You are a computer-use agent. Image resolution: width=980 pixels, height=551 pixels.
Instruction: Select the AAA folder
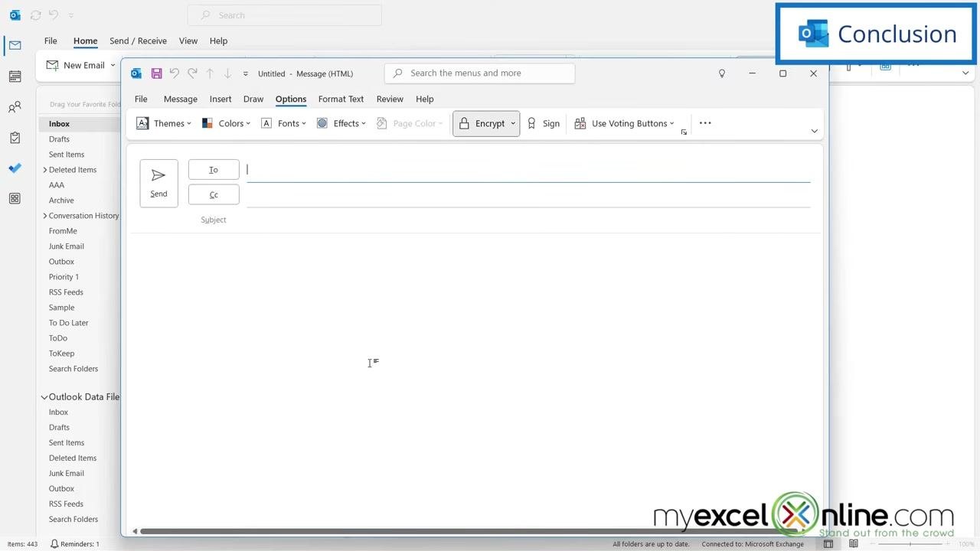tap(57, 185)
